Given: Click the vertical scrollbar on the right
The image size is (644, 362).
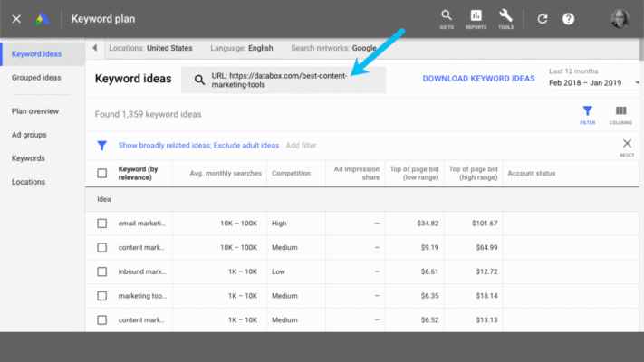Looking at the screenshot, I should (x=641, y=49).
